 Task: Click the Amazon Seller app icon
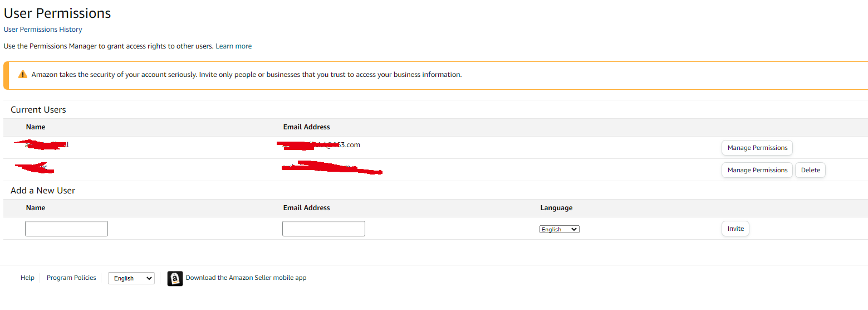click(175, 278)
